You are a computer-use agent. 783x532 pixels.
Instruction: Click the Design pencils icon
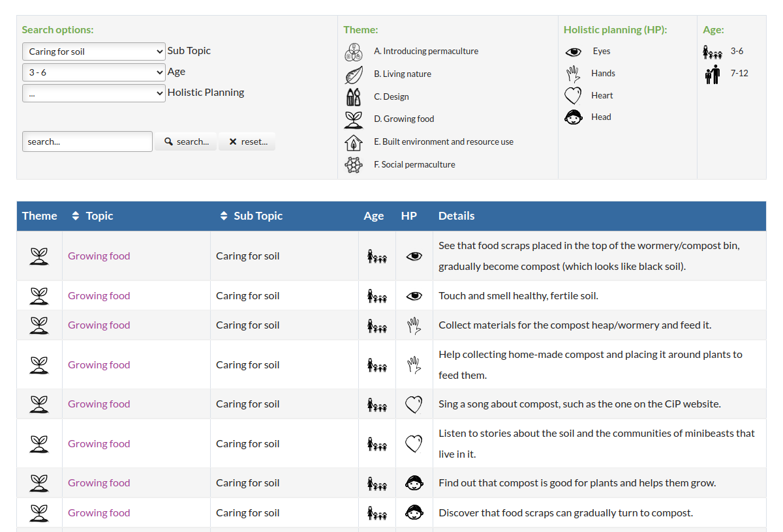(x=353, y=97)
